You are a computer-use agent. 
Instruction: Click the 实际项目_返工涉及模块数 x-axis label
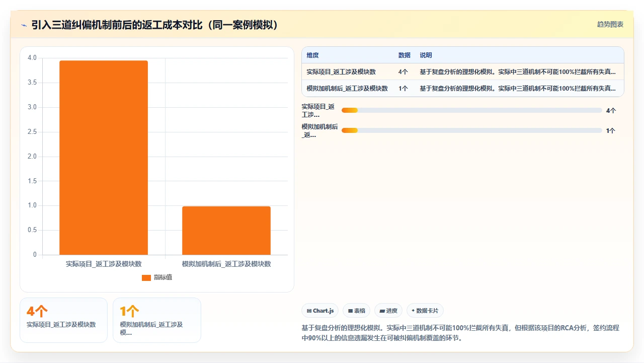(x=104, y=264)
